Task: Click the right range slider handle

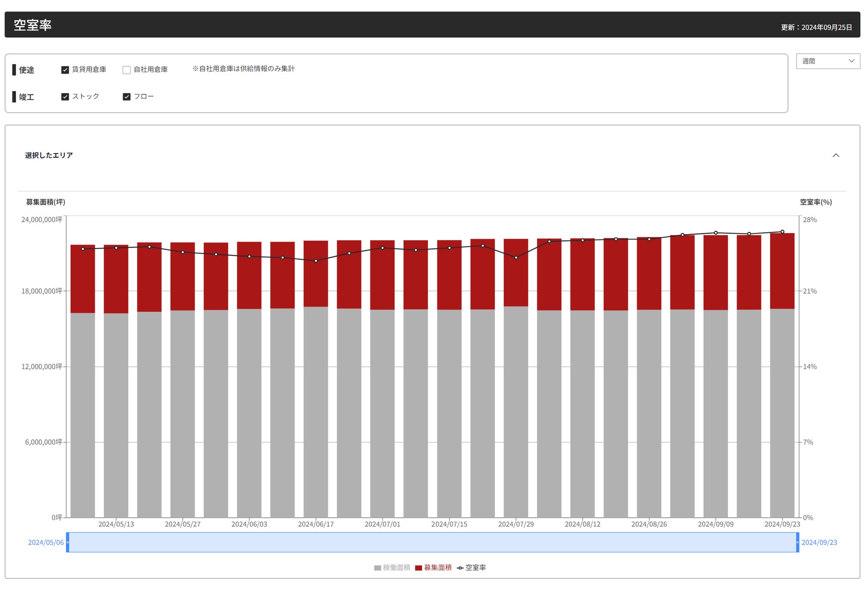Action: click(x=797, y=543)
